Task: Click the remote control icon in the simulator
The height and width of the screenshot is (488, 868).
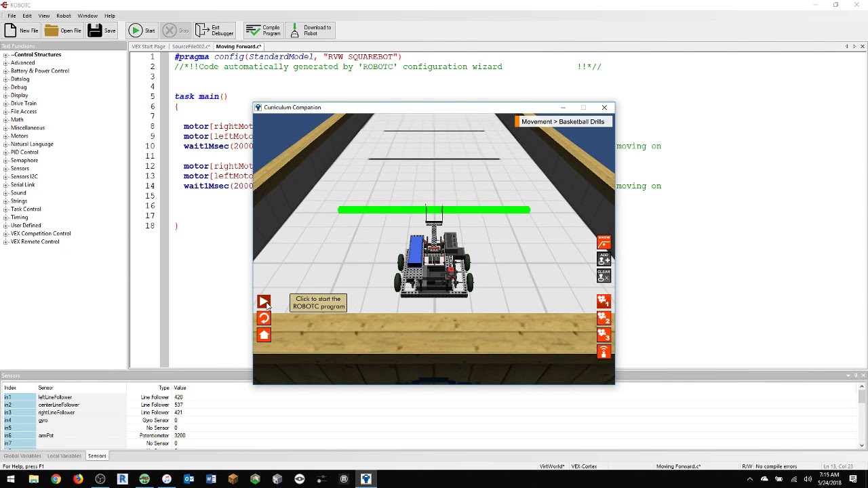Action: point(604,351)
